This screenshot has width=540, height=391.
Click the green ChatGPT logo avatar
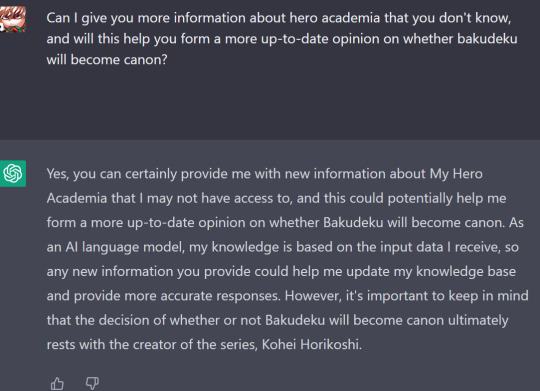[x=13, y=173]
